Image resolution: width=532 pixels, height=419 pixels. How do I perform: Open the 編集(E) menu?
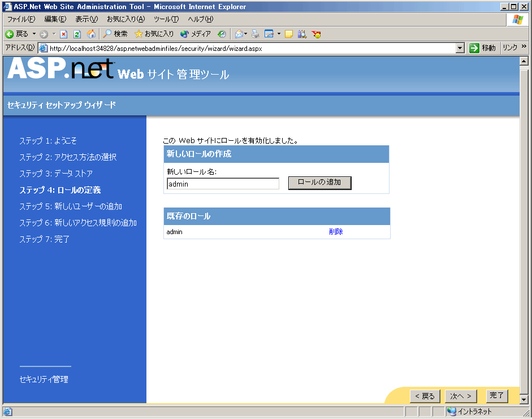pos(55,19)
